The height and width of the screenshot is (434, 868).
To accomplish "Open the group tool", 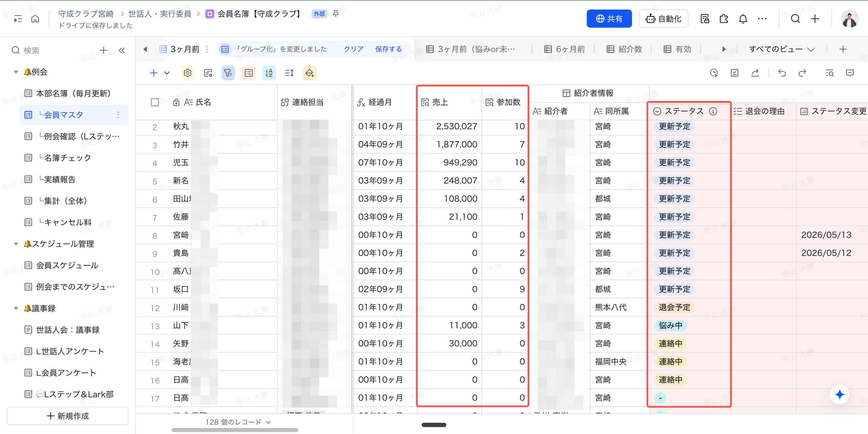I will 249,73.
